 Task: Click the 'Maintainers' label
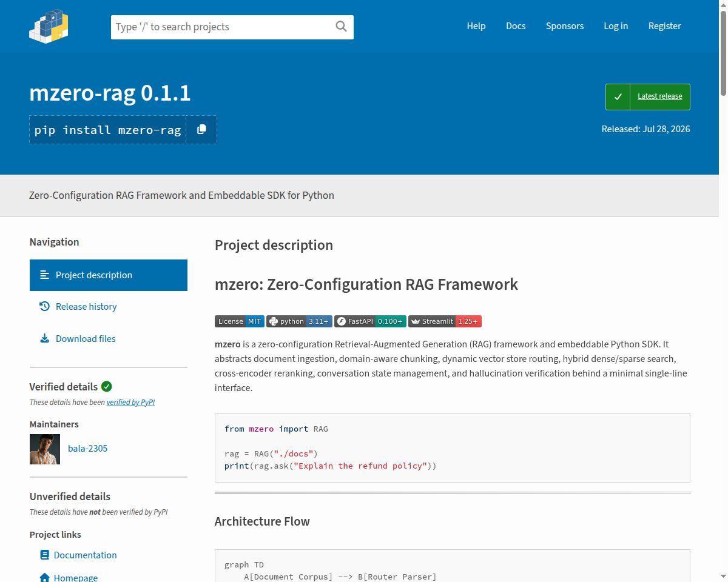[54, 424]
